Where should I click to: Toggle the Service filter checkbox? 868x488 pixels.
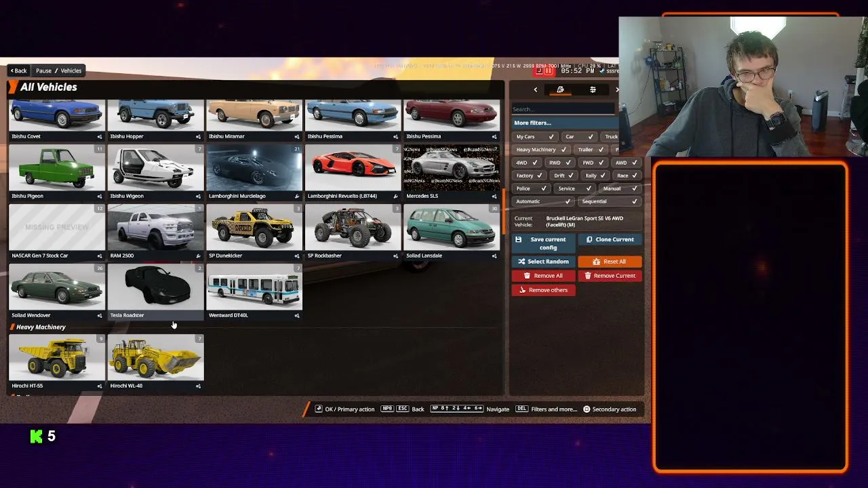click(573, 188)
